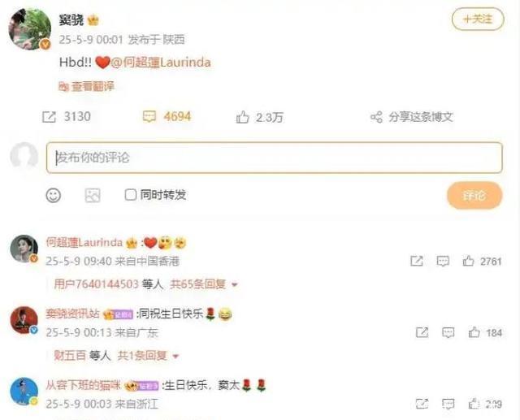Open the emoji picker smiley icon
520x420 pixels.
pos(53,195)
